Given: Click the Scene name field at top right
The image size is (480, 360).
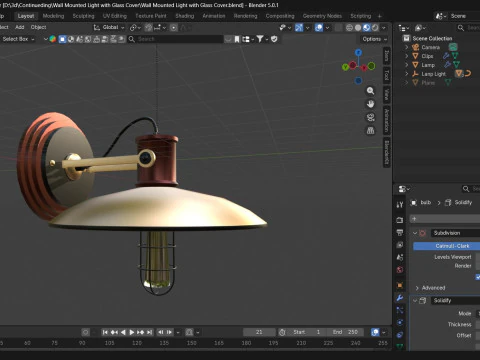Looking at the screenshot, I should pos(464,16).
